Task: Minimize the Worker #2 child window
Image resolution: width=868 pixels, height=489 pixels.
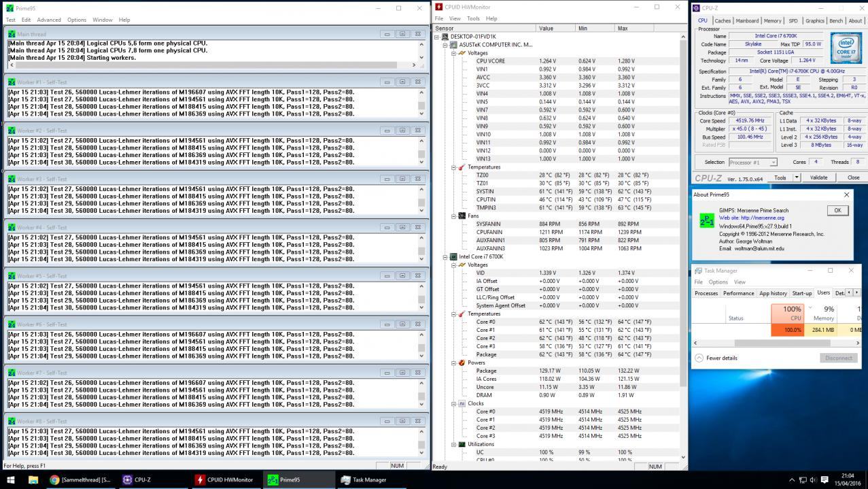Action: coord(387,131)
